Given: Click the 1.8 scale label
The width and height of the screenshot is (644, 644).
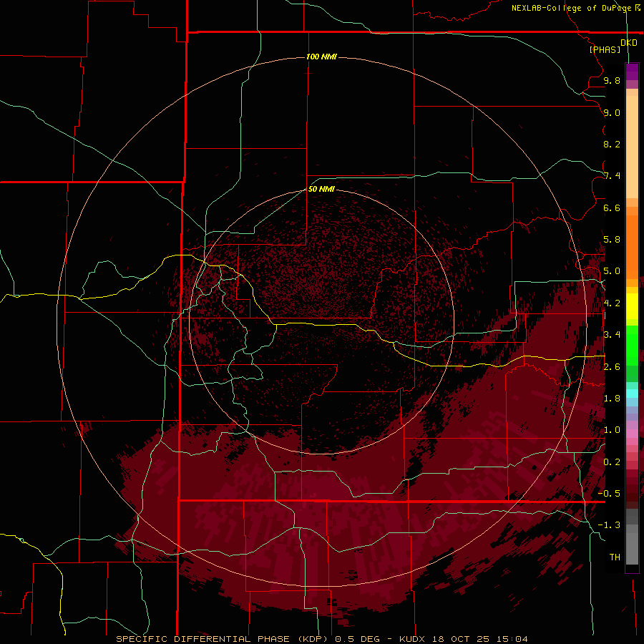Looking at the screenshot, I should (x=612, y=399).
